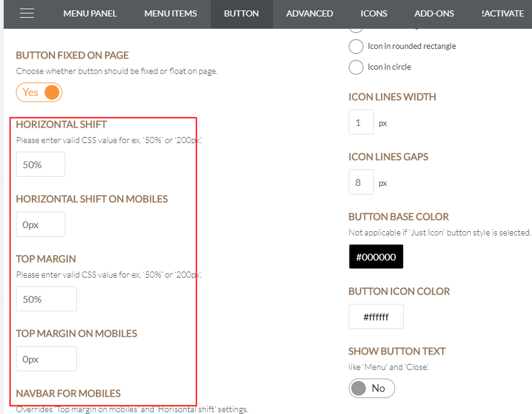
Task: Select the Button tab
Action: [241, 13]
